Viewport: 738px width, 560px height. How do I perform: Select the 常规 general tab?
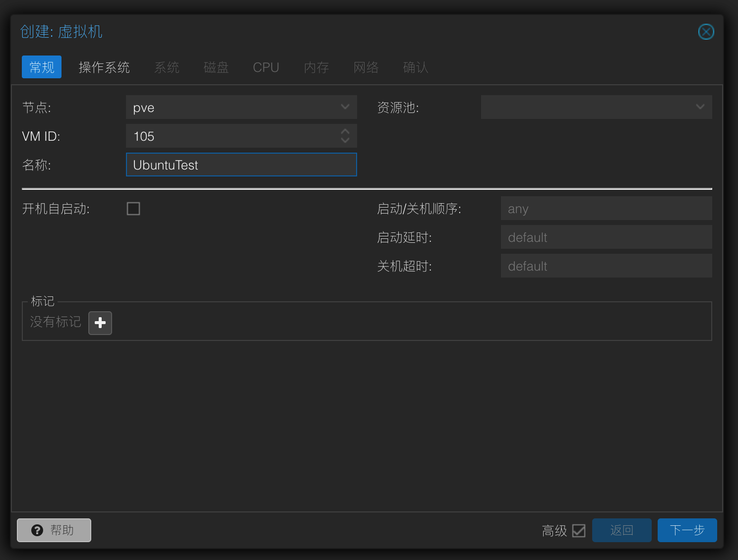42,67
